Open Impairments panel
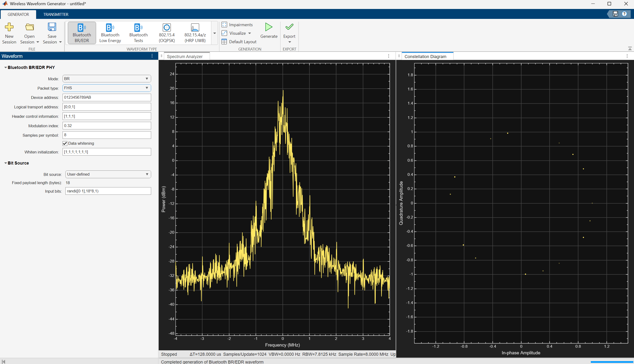The width and height of the screenshot is (634, 364). point(237,25)
